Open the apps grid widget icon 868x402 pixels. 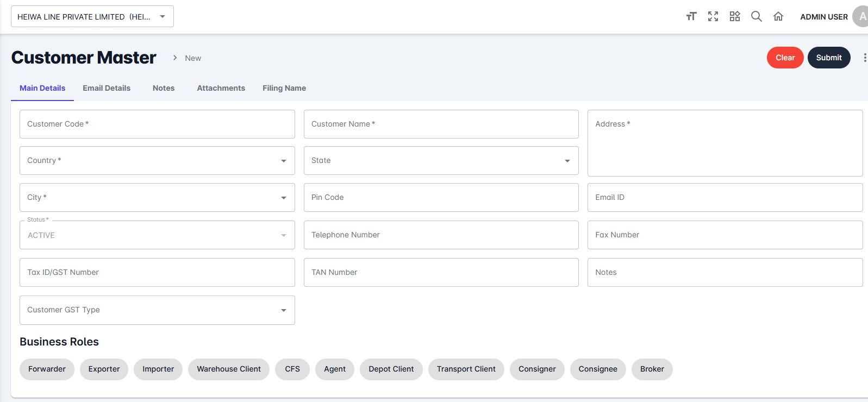[735, 16]
